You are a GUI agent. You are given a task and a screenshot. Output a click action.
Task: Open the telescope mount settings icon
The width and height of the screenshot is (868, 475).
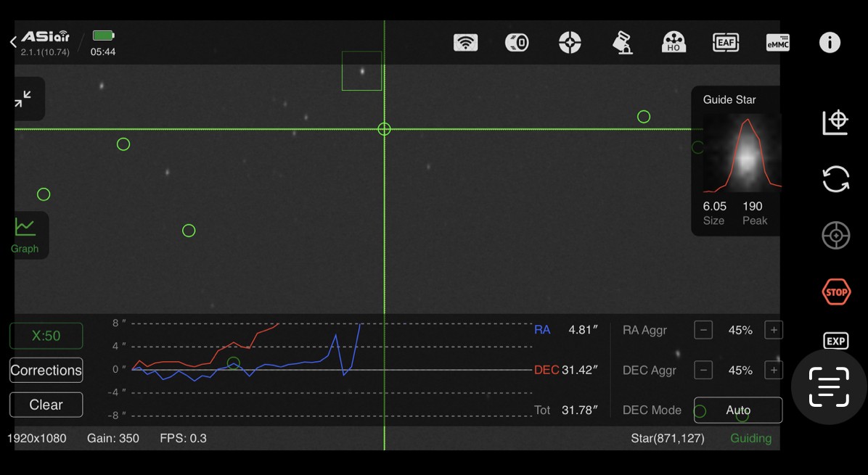pos(622,43)
